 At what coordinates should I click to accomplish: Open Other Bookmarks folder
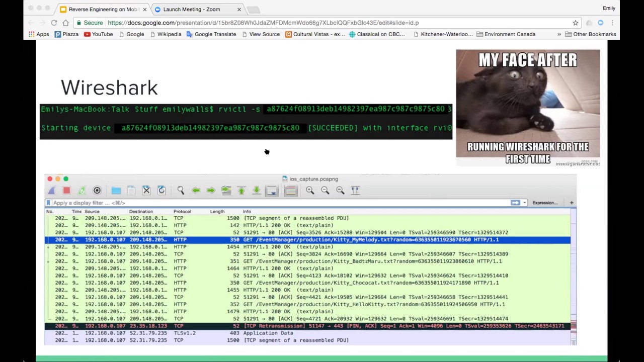[590, 34]
